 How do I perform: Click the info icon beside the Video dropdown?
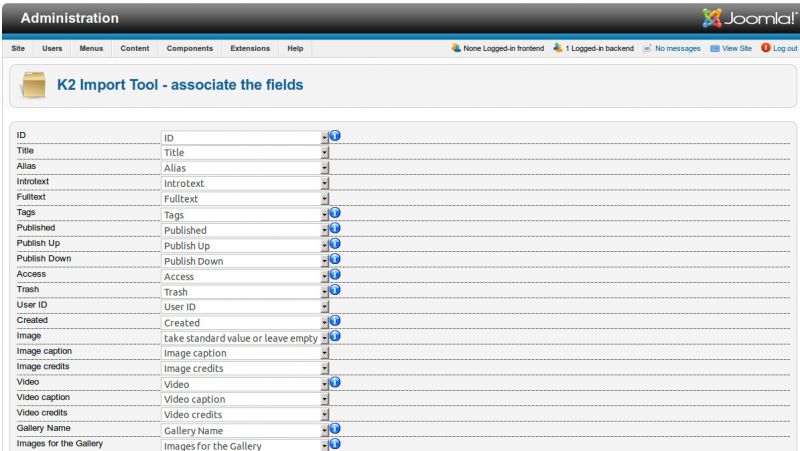pos(335,382)
